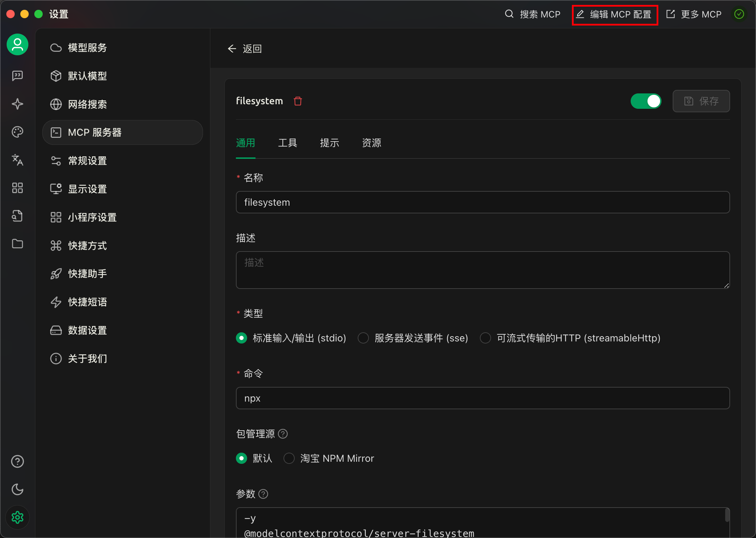Screen dimensions: 756x538
Task: Open the settings gear icon in sidebar
Action: (x=17, y=517)
